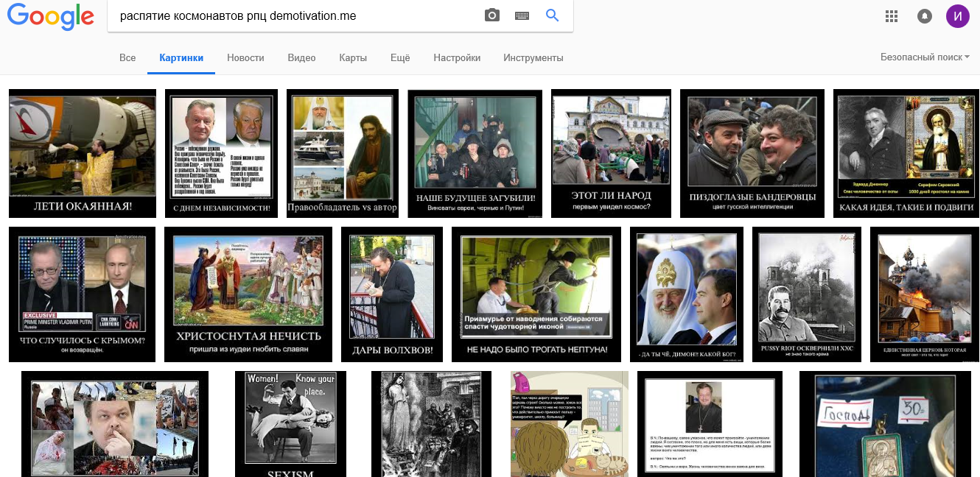980x477 pixels.
Task: Open the ЛЕТИ ОКАЯННАЯ! image result
Action: point(83,153)
